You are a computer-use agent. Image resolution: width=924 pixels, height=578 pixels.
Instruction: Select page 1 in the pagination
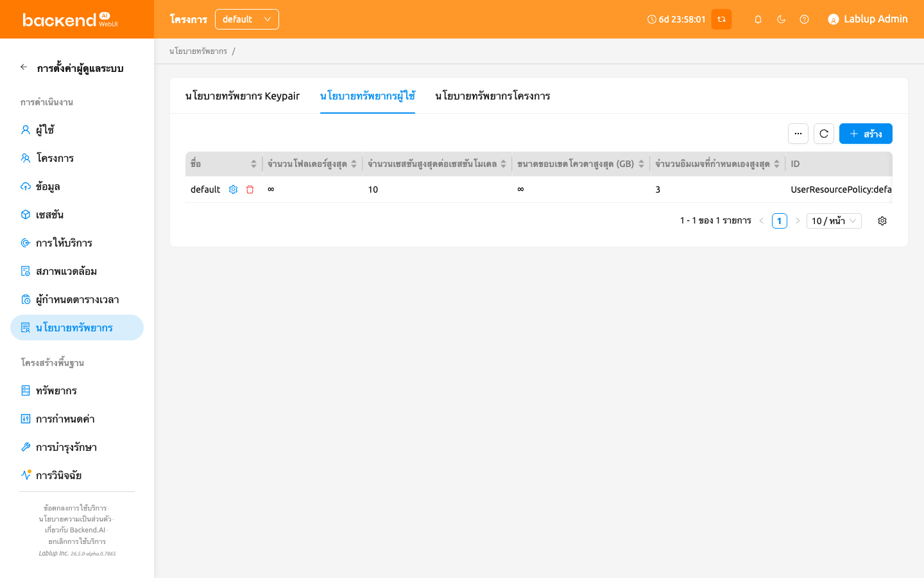pyautogui.click(x=780, y=221)
